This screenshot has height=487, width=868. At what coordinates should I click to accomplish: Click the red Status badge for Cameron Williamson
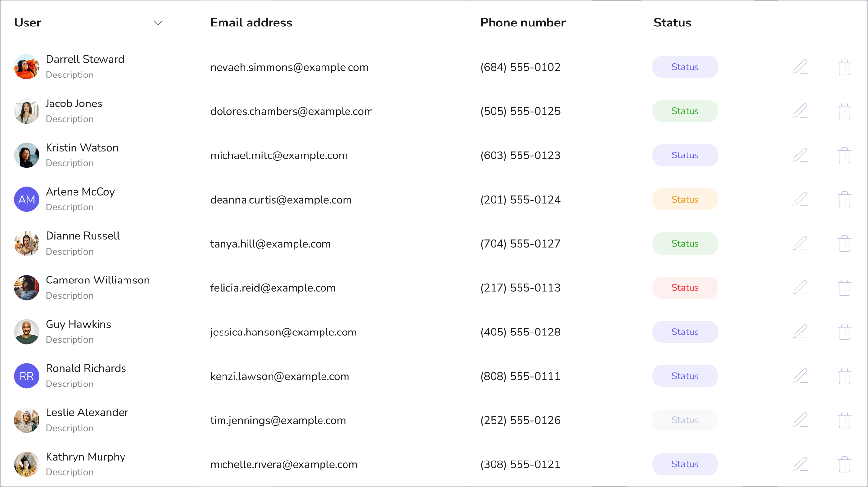[x=685, y=288]
